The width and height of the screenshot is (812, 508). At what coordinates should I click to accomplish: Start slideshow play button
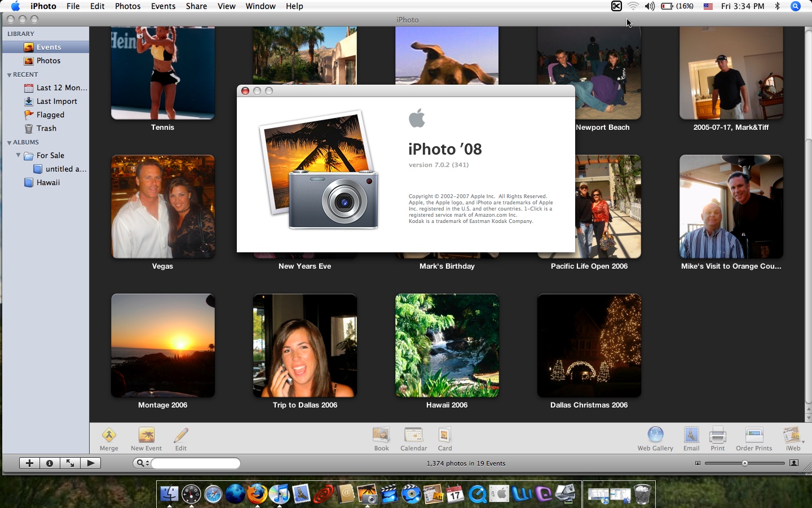tap(90, 463)
